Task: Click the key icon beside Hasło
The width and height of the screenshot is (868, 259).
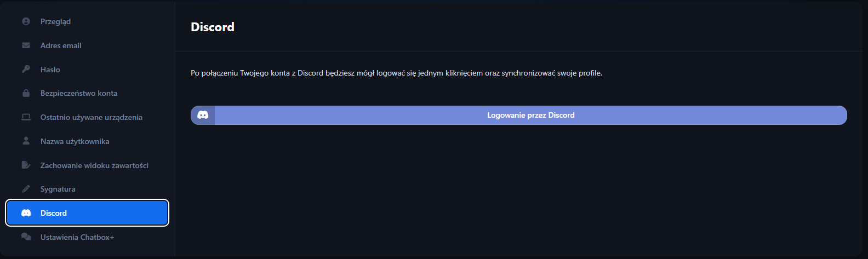Action: click(x=26, y=70)
